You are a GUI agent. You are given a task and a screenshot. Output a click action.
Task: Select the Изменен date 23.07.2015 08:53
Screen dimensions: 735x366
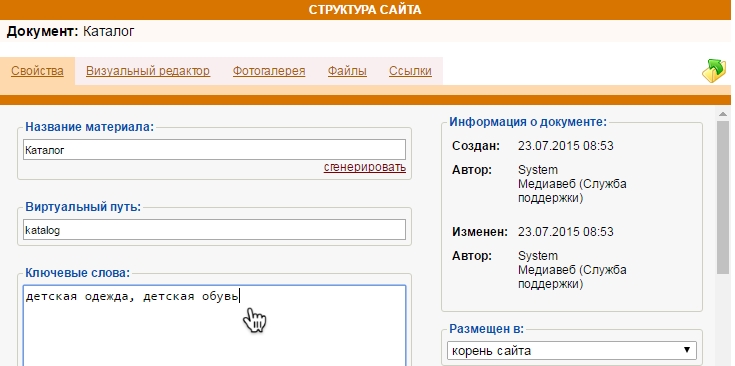565,232
